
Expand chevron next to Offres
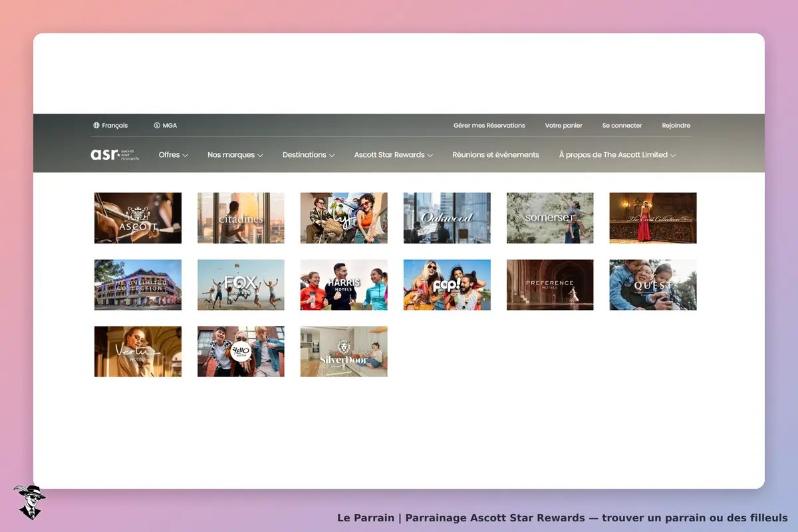(x=185, y=156)
